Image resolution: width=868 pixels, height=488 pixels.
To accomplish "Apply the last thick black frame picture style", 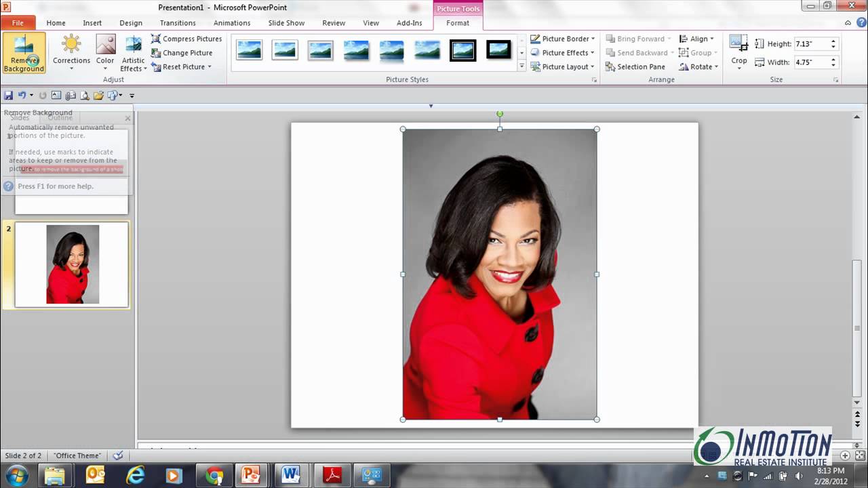I will coord(498,50).
